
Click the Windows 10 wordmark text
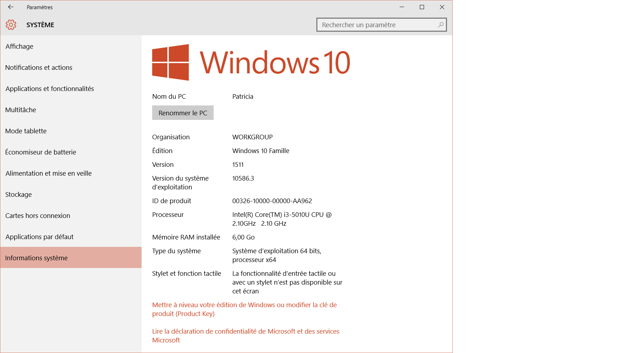pos(275,62)
